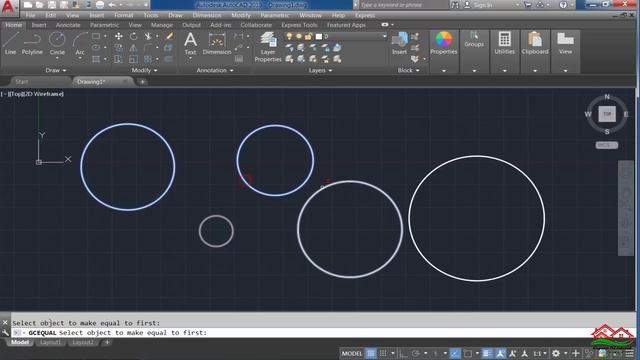Toggle polar tracking in status bar
The image size is (640, 360).
pos(416,353)
